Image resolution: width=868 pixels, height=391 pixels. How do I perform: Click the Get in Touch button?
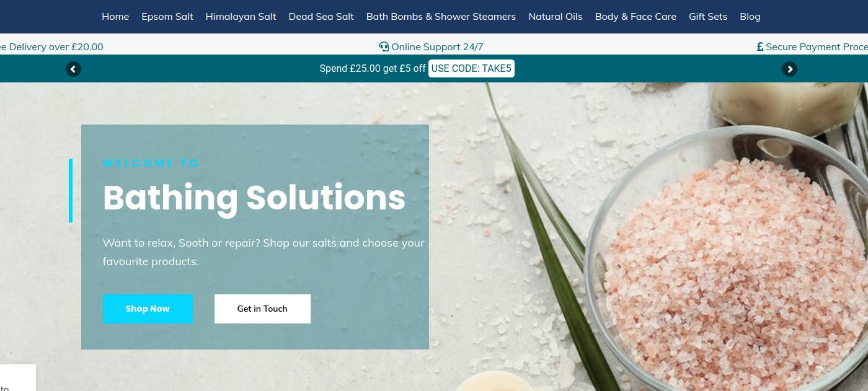click(262, 309)
